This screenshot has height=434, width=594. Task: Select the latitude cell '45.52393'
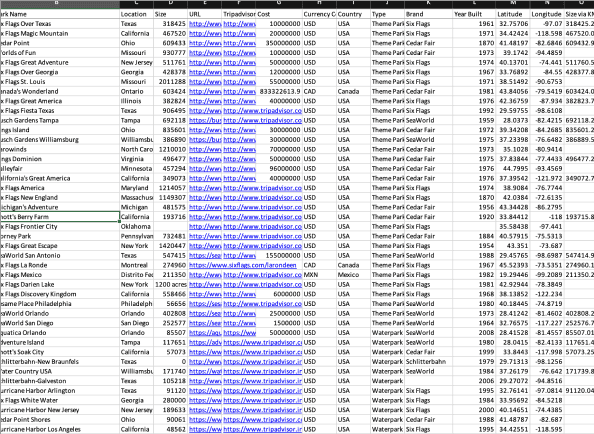(513, 265)
